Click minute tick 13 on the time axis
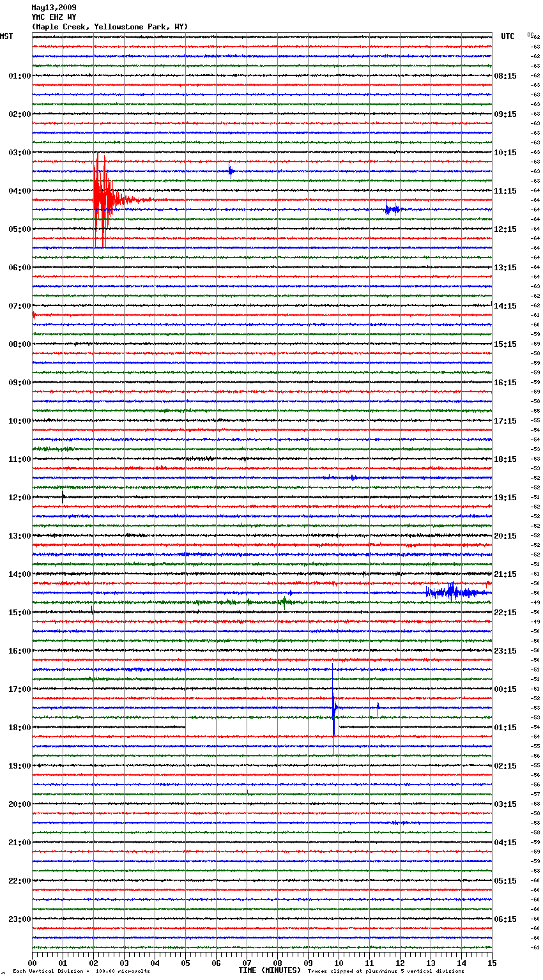543x980 pixels. point(431,963)
